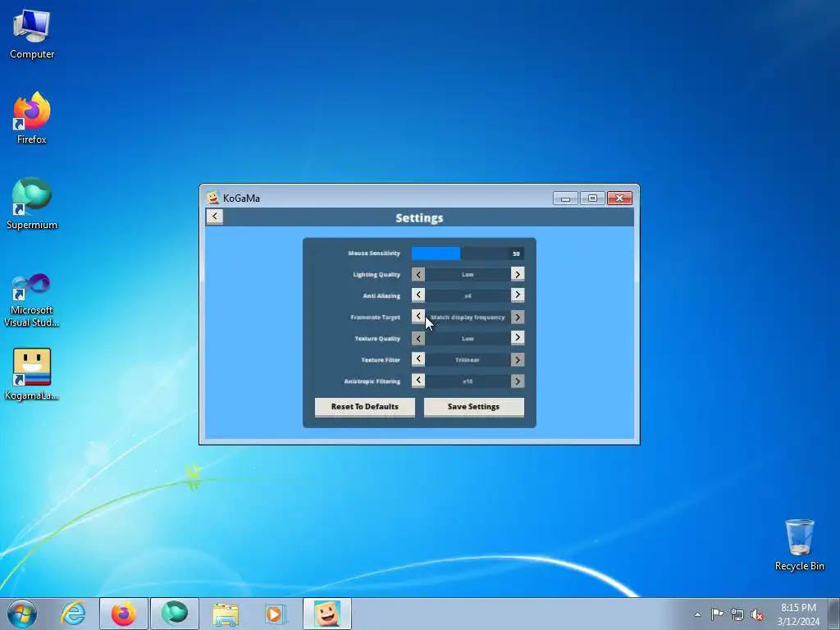
Task: Open the Windows Start menu
Action: tap(21, 614)
